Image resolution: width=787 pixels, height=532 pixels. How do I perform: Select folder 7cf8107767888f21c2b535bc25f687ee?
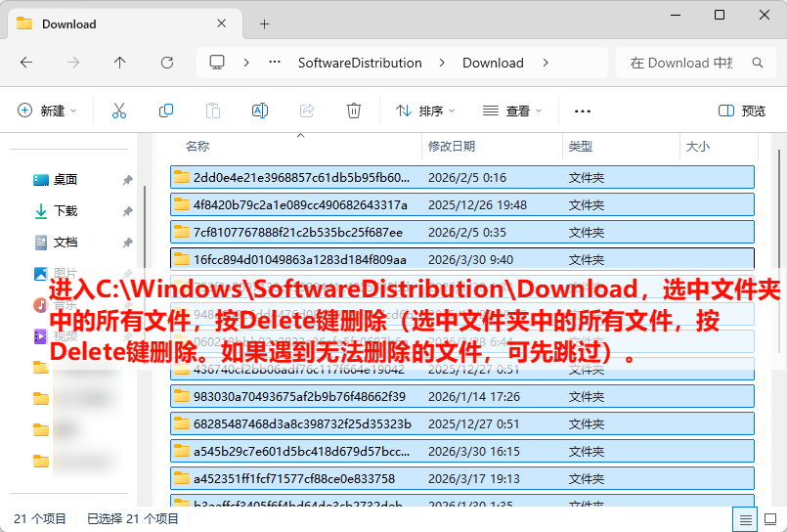click(462, 233)
